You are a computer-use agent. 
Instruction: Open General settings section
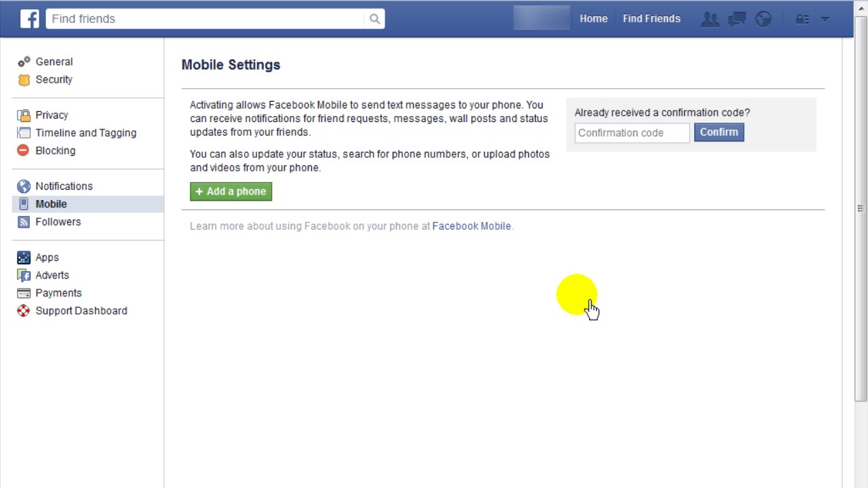(54, 62)
